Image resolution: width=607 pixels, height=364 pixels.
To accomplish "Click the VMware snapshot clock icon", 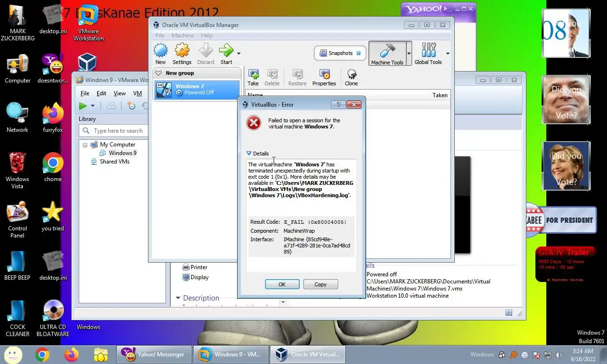I will [131, 106].
